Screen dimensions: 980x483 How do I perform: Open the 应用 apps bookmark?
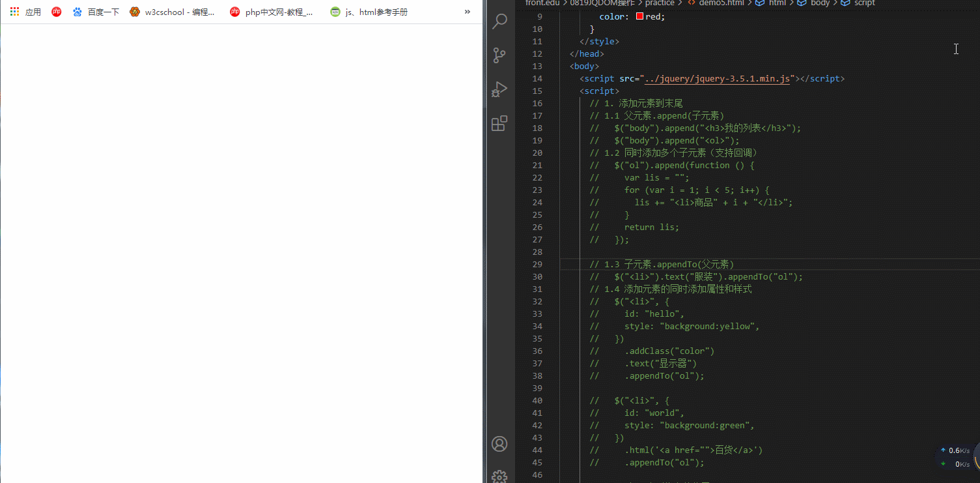pyautogui.click(x=25, y=12)
